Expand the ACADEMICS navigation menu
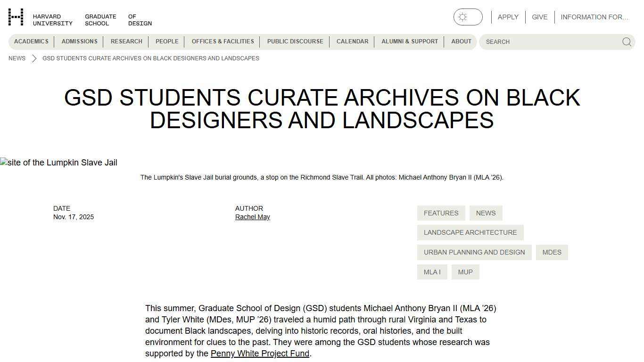Viewport: 644px width, 362px height. (x=31, y=41)
